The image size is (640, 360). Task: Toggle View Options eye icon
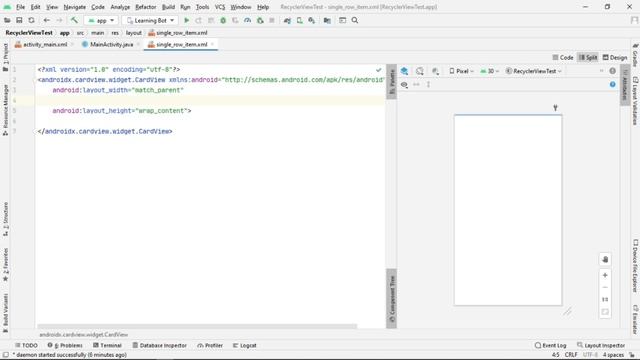[404, 84]
